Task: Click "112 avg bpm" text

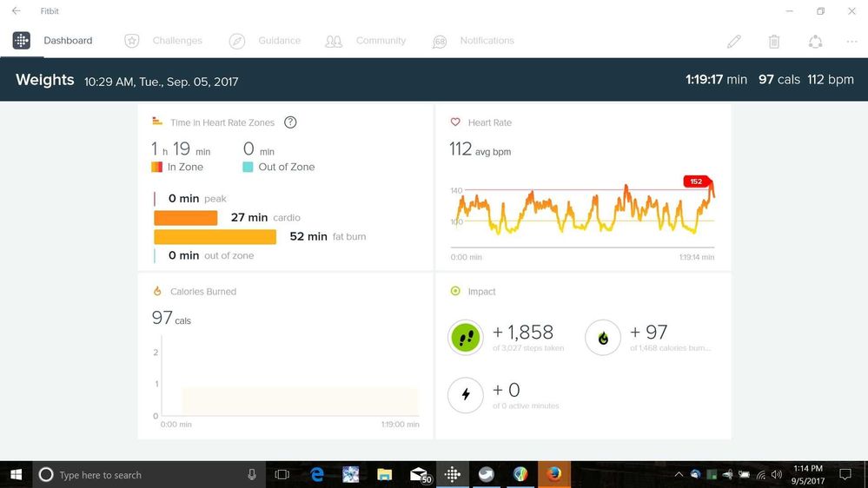Action: point(480,149)
